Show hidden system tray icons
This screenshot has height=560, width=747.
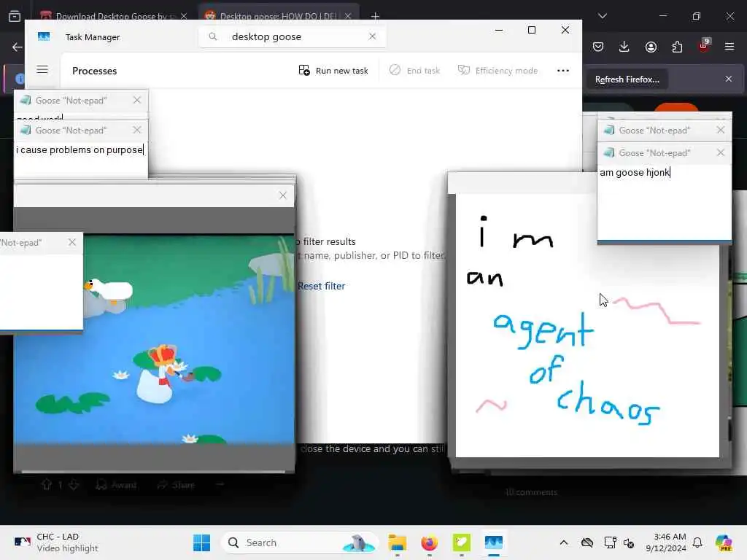(564, 542)
